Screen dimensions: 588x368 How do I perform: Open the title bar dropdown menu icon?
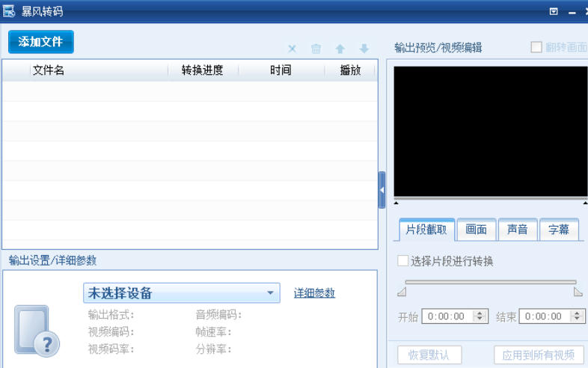tap(554, 12)
